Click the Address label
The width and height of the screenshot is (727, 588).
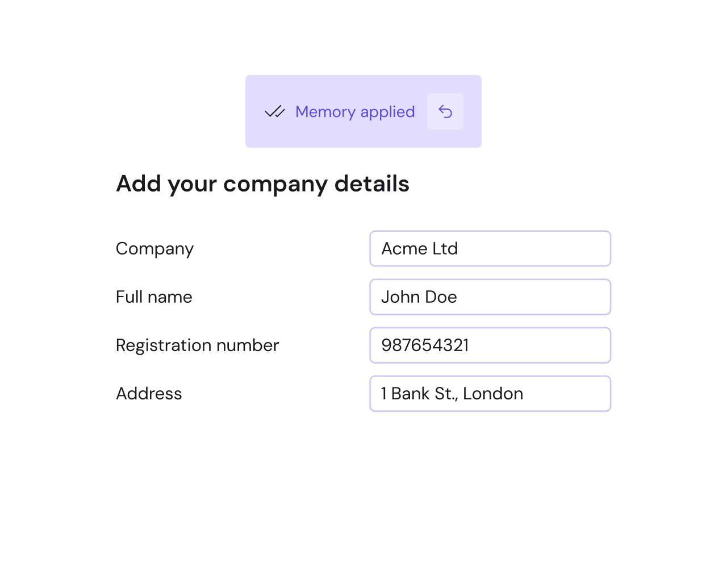click(149, 393)
